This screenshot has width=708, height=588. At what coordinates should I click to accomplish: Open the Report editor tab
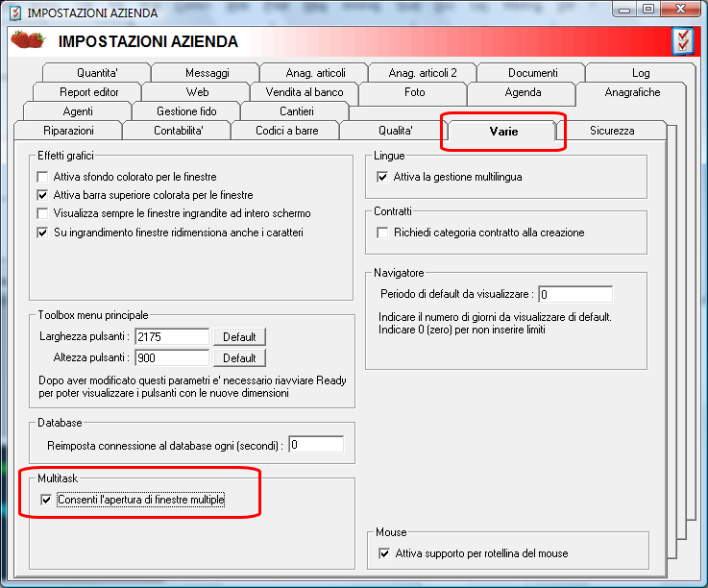[89, 92]
